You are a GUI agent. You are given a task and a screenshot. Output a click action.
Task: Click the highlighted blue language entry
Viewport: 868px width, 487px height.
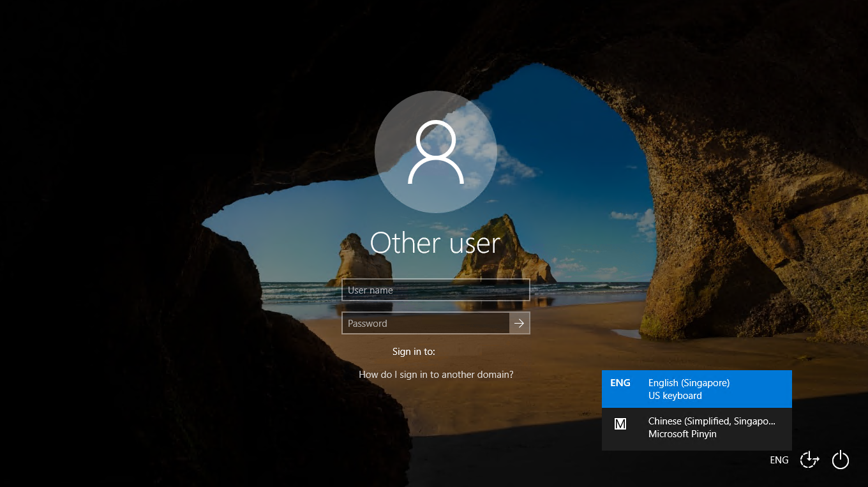pyautogui.click(x=696, y=389)
